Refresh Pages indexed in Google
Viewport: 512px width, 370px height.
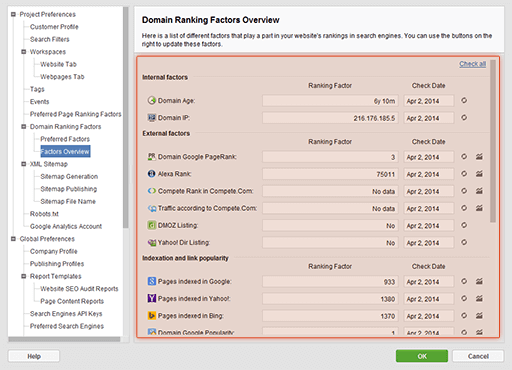[464, 281]
